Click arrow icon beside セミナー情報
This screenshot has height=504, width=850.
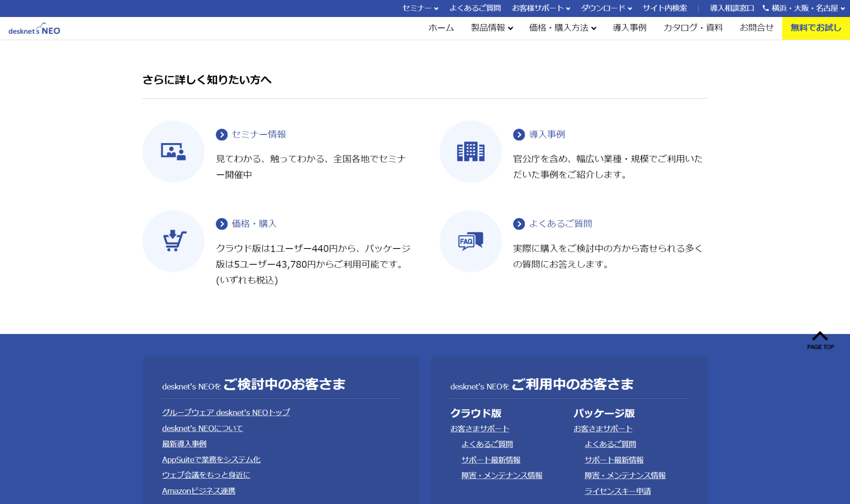(222, 134)
